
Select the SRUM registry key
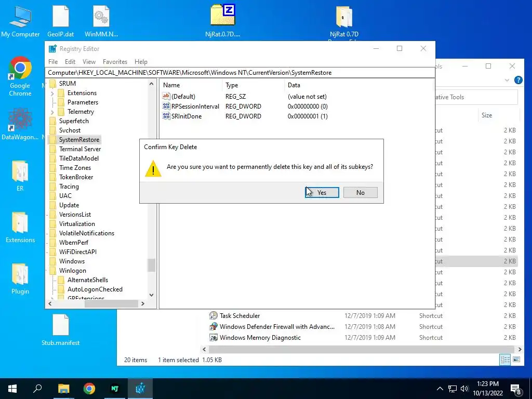(67, 84)
